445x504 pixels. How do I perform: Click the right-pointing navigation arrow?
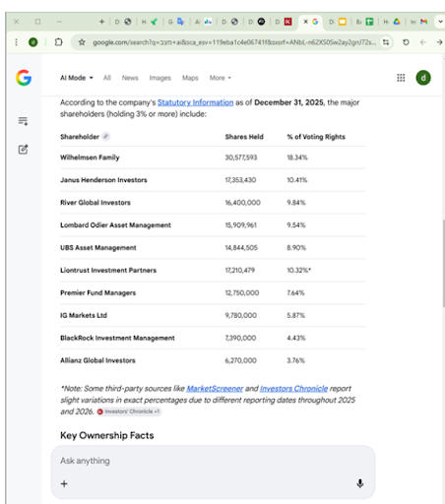click(439, 42)
